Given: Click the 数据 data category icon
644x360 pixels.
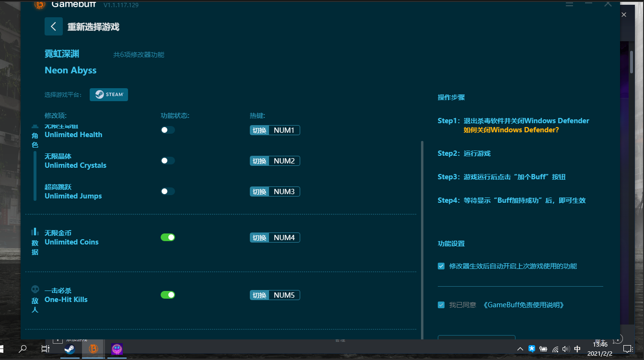Looking at the screenshot, I should point(35,232).
